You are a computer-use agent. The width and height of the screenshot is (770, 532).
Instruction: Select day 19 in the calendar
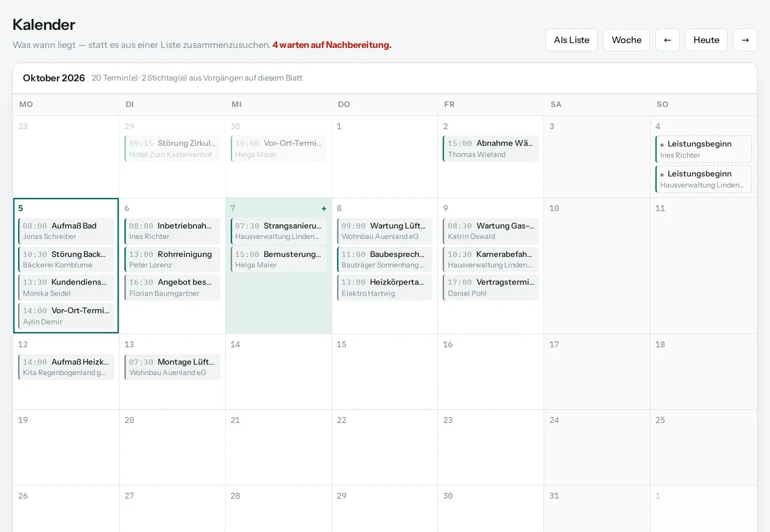pos(66,447)
